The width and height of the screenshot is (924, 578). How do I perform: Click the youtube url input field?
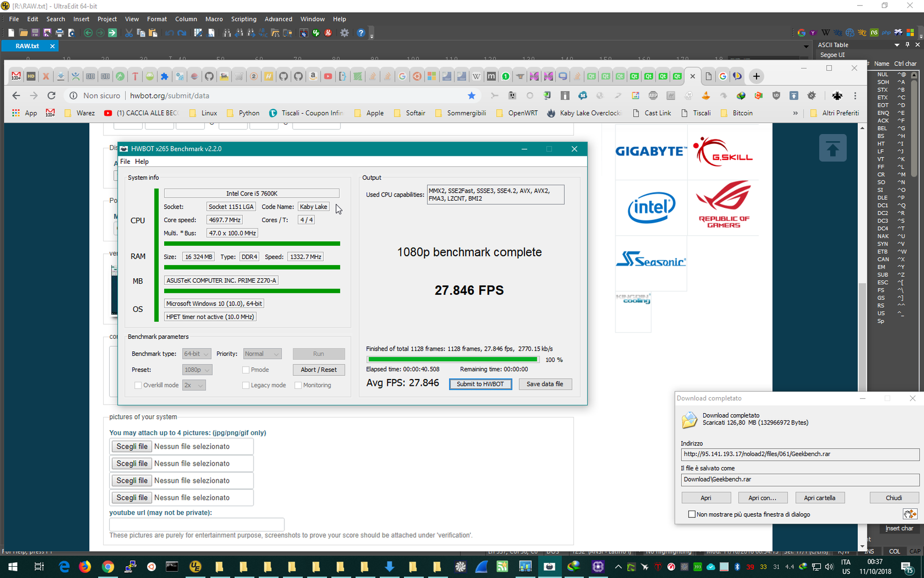click(197, 524)
